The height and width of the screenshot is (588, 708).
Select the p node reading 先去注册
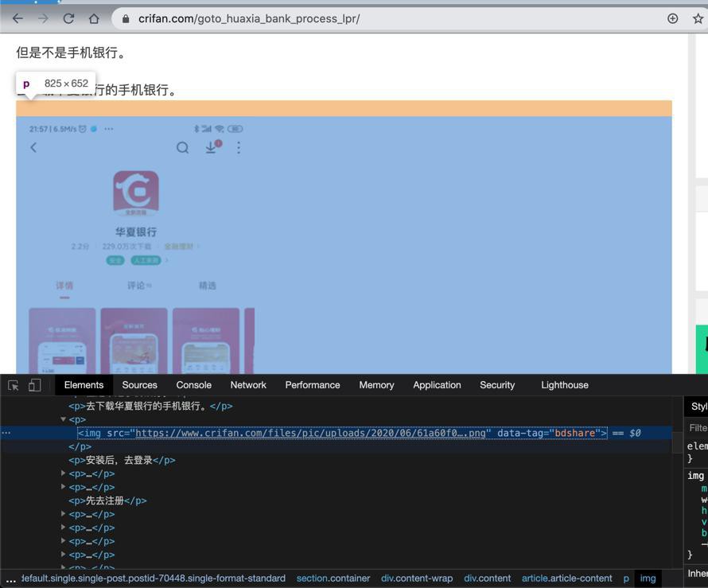107,500
